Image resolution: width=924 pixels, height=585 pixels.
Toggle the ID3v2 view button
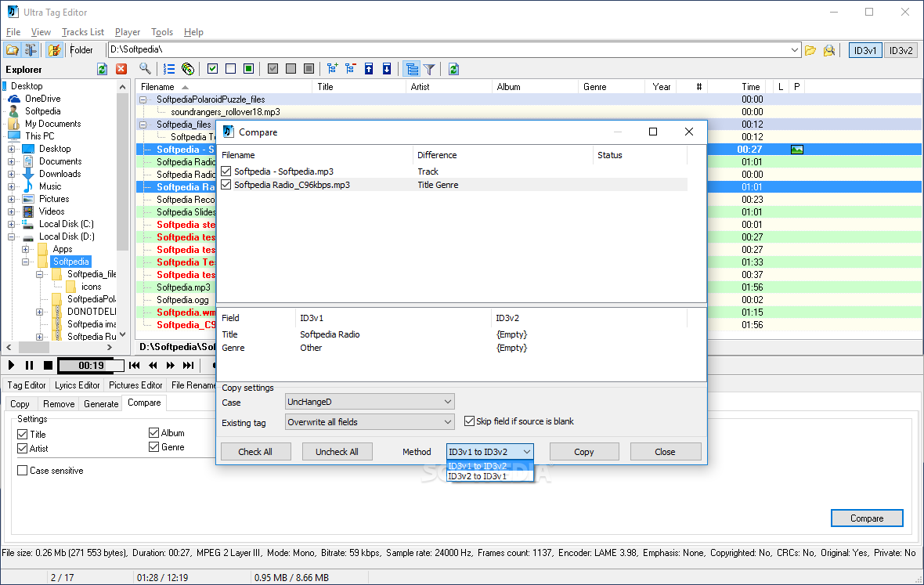(901, 50)
